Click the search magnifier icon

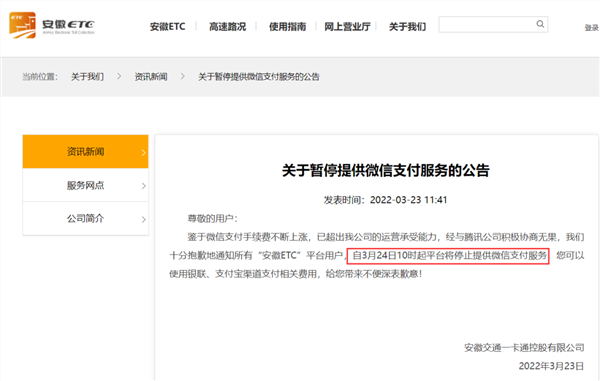click(x=540, y=24)
